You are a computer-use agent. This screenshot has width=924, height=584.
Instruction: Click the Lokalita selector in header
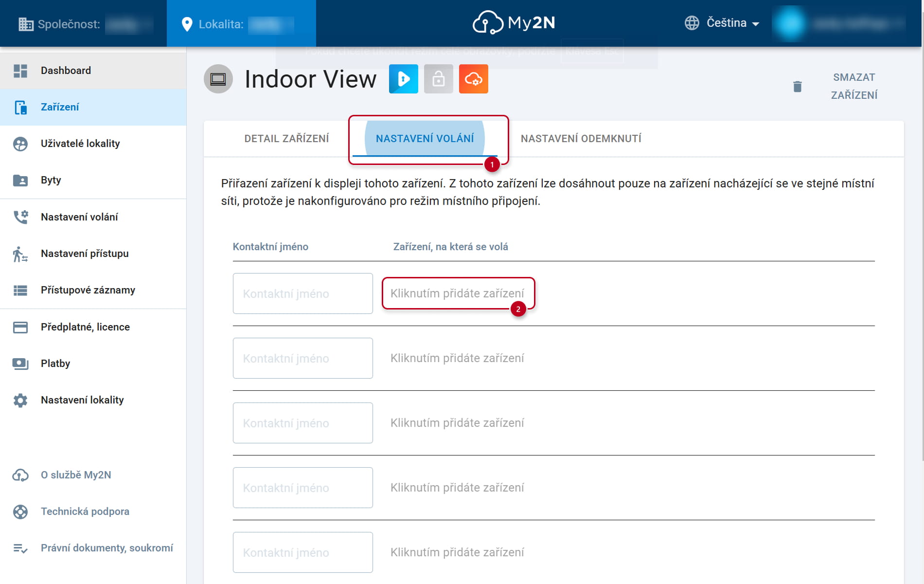click(x=241, y=24)
